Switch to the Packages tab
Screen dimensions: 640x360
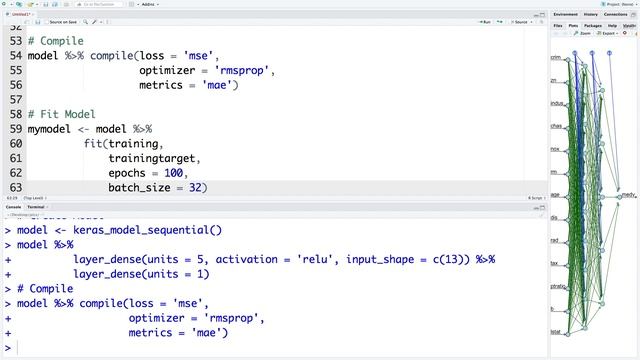[593, 26]
